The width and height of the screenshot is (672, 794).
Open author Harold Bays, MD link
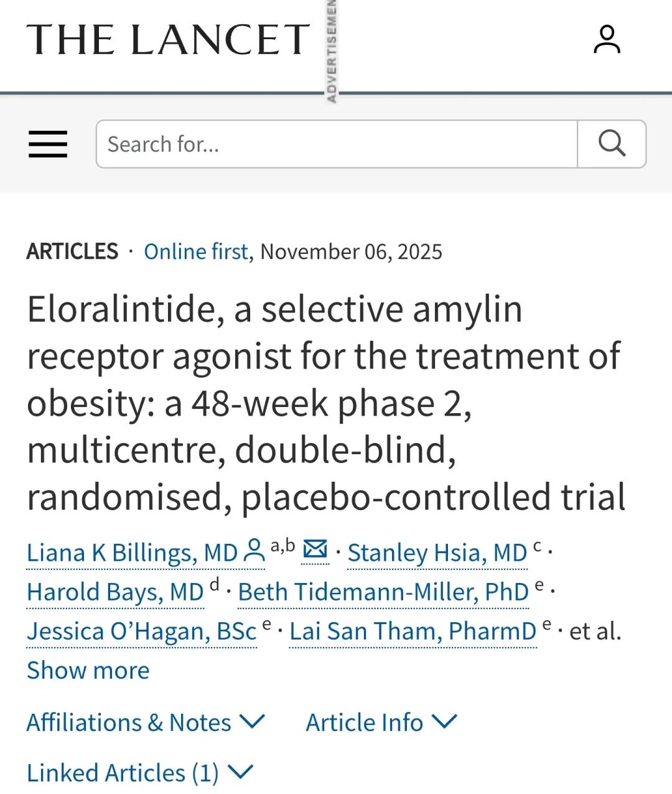(115, 592)
